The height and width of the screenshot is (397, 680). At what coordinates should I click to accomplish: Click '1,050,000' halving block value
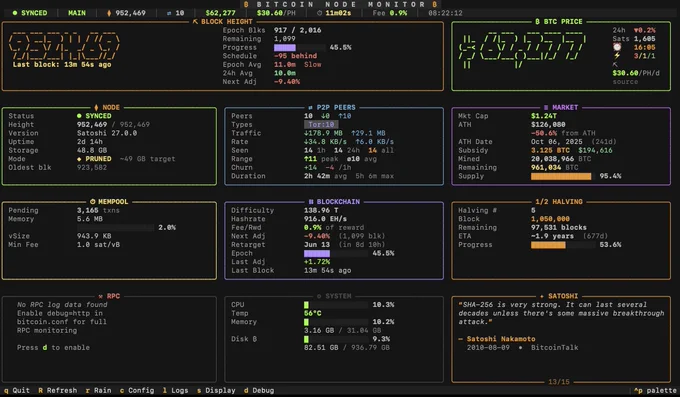(550, 219)
